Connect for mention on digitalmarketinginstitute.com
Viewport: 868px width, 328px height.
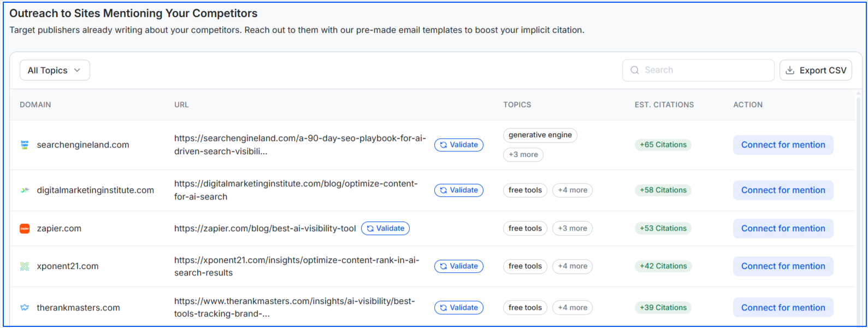point(783,190)
